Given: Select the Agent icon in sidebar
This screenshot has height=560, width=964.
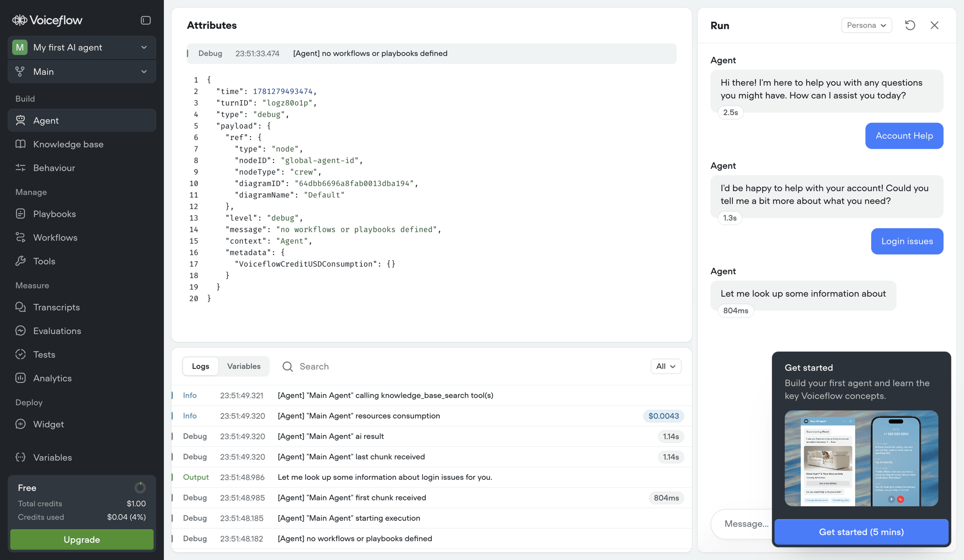Looking at the screenshot, I should click(x=20, y=120).
